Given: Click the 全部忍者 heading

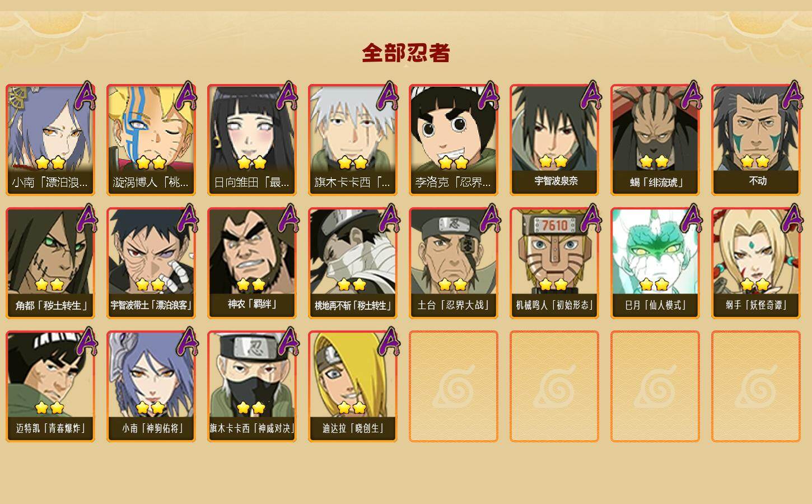Looking at the screenshot, I should pos(406,53).
